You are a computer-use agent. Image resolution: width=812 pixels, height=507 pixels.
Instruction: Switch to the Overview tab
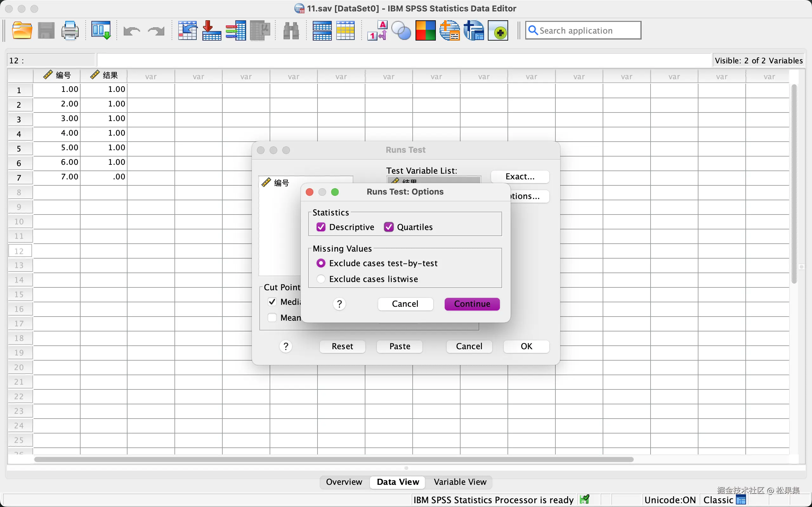344,482
